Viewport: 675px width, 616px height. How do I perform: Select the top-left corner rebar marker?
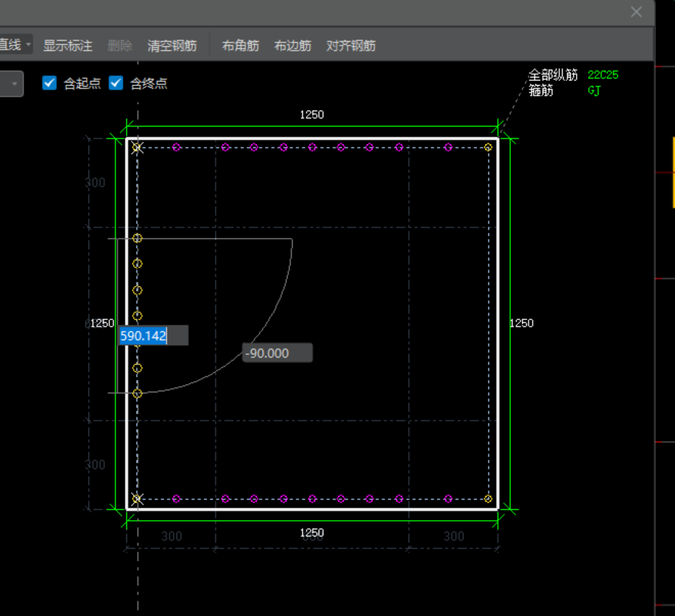coord(137,148)
